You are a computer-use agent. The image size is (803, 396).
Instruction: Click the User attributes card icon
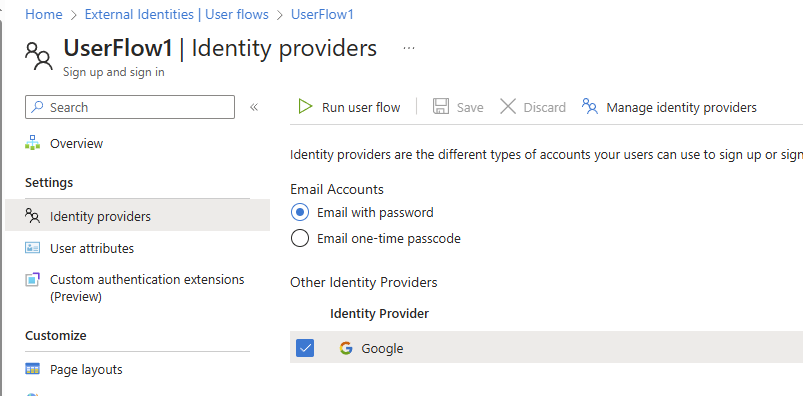coord(32,248)
